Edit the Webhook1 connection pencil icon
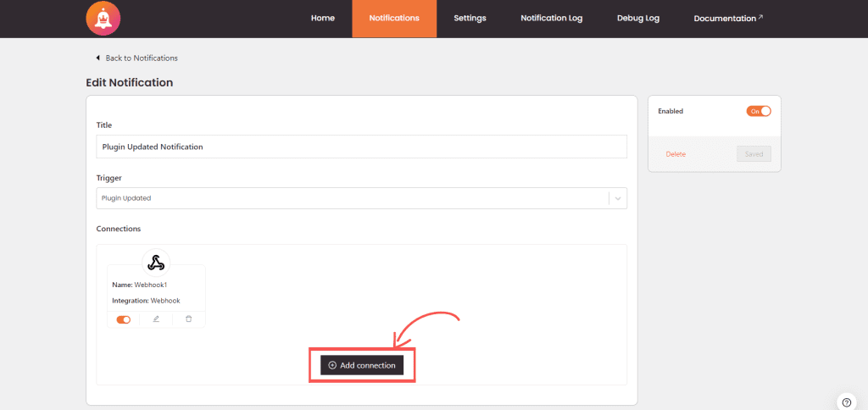The height and width of the screenshot is (410, 868). tap(156, 319)
